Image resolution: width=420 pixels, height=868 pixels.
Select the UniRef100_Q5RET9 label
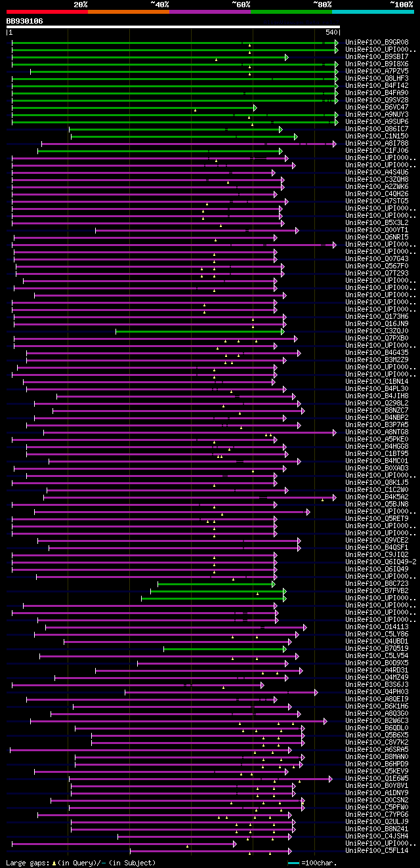377,518
